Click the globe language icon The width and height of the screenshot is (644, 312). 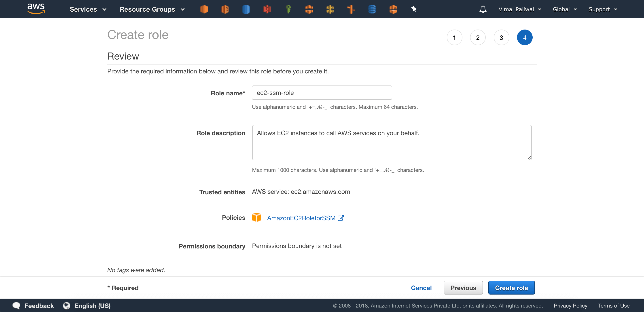[66, 306]
